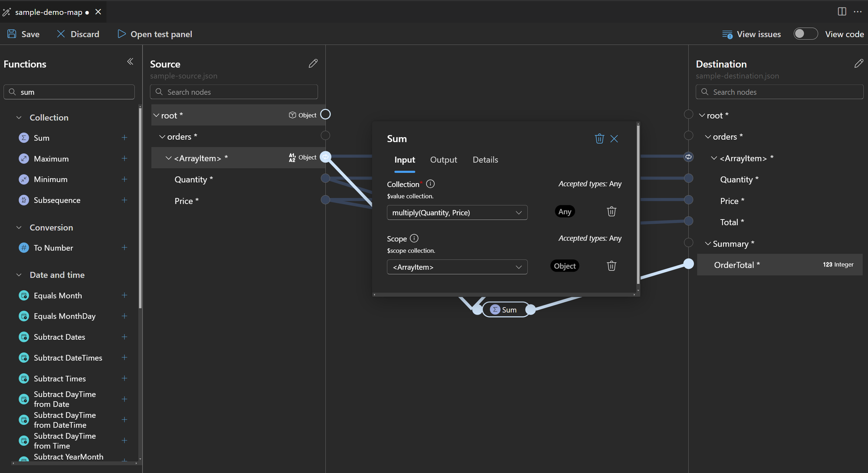Remove the Collection input with trash icon
This screenshot has width=868, height=473.
pos(611,211)
